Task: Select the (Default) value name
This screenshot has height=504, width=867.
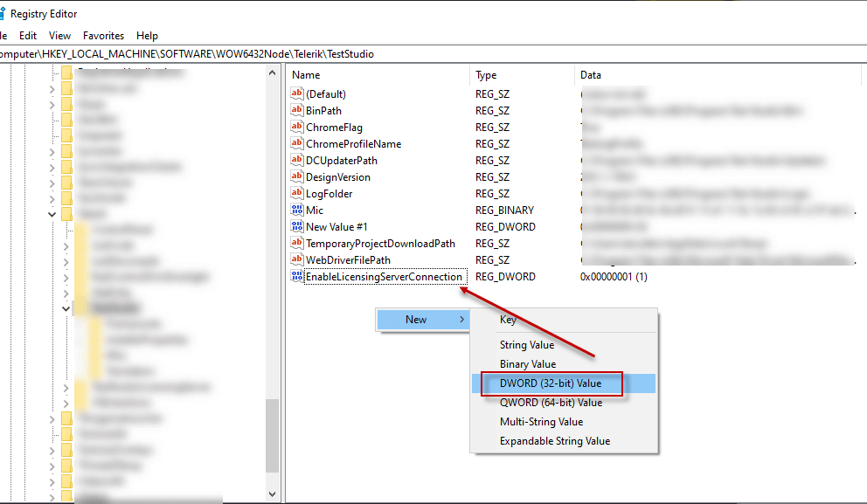Action: 326,94
